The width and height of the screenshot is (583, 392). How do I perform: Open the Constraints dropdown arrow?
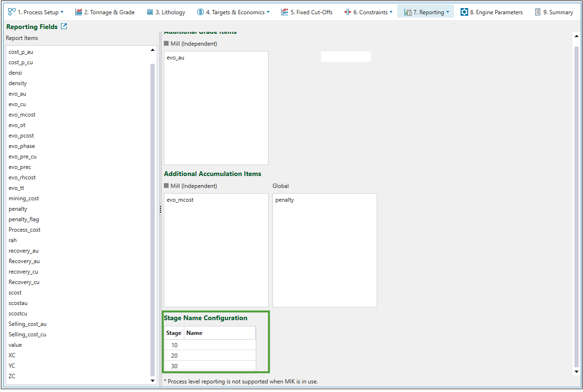pyautogui.click(x=391, y=12)
